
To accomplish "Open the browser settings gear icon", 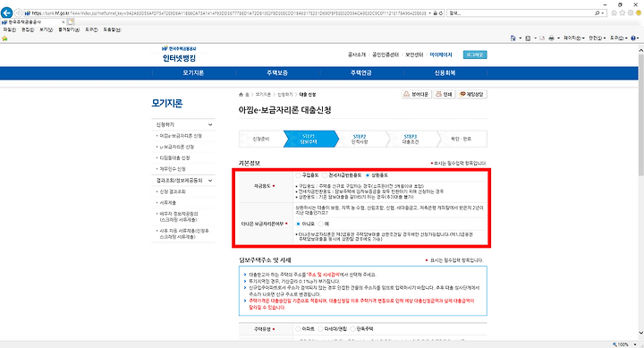I will (631, 13).
